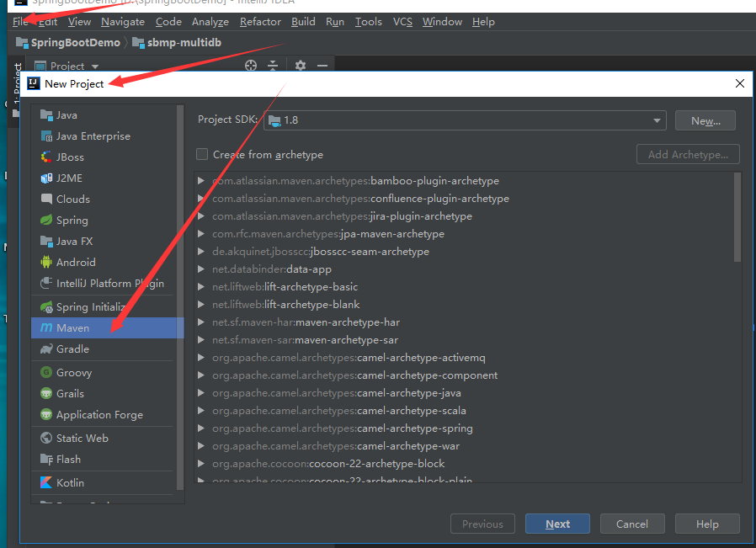Viewport: 756px width, 548px height.
Task: Choose the IntelliJ Platform Plugin icon
Action: point(46,284)
